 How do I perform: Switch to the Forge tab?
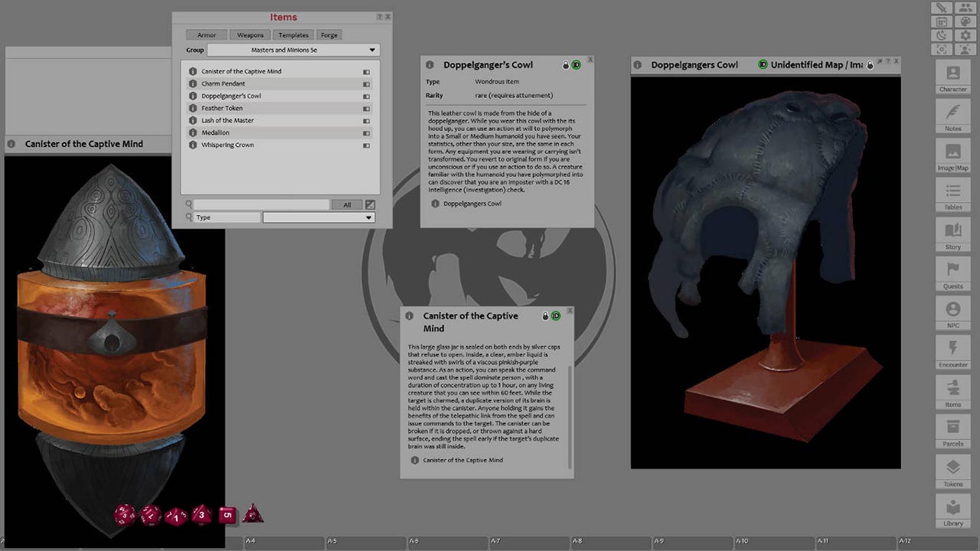point(328,34)
